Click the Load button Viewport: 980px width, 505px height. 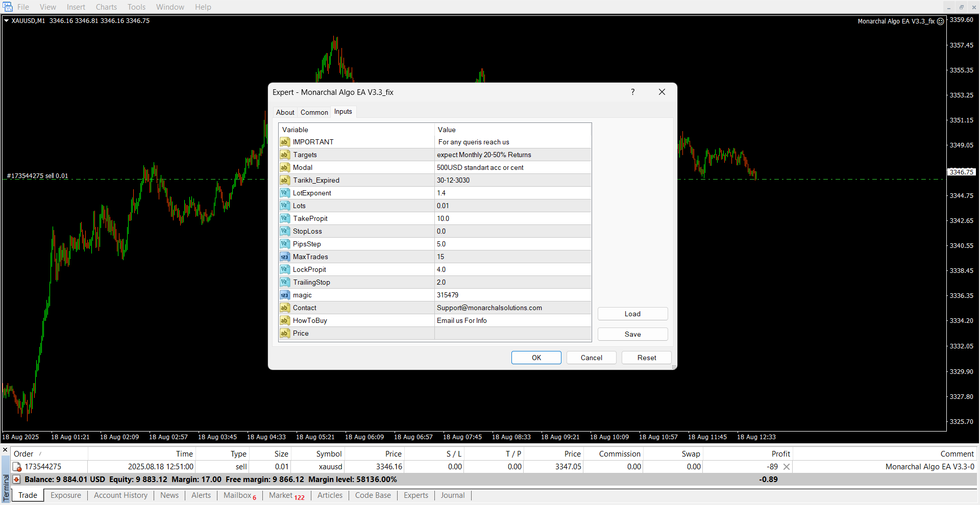pos(632,314)
